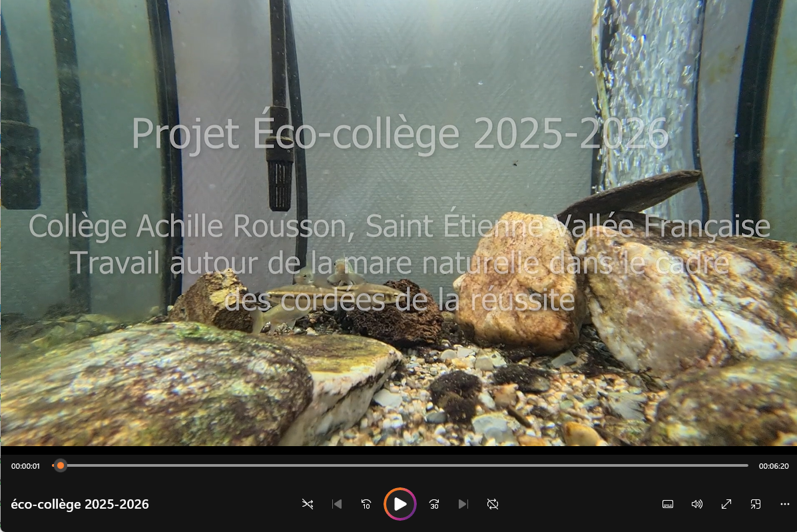Open the more options menu
Image resolution: width=797 pixels, height=532 pixels.
[785, 504]
